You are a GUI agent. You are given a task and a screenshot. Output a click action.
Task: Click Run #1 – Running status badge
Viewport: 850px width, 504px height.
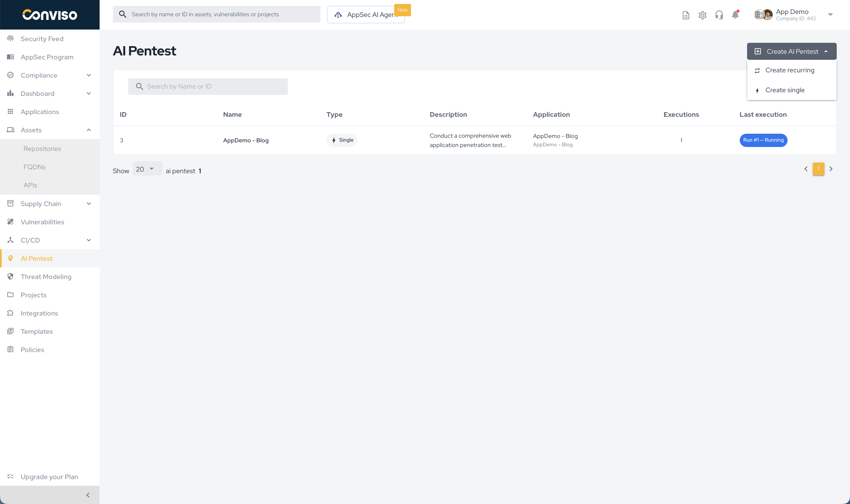(763, 140)
